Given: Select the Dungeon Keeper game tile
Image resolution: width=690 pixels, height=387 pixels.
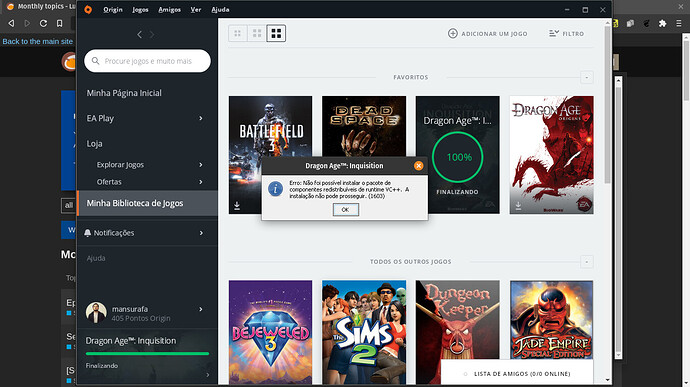Looking at the screenshot, I should (458, 320).
